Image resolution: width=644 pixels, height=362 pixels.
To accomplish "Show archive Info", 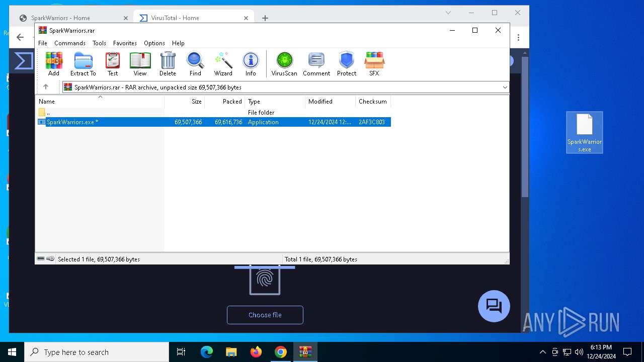I will click(251, 64).
